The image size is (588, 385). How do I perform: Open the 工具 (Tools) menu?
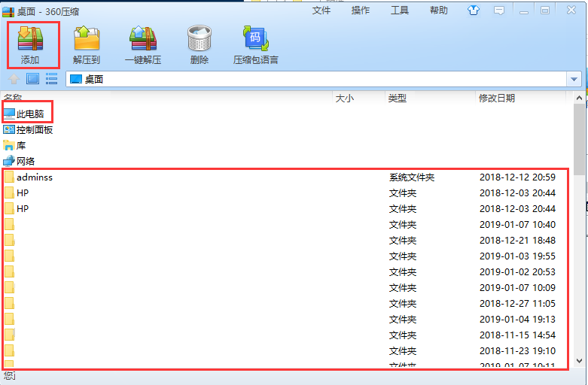coord(400,11)
